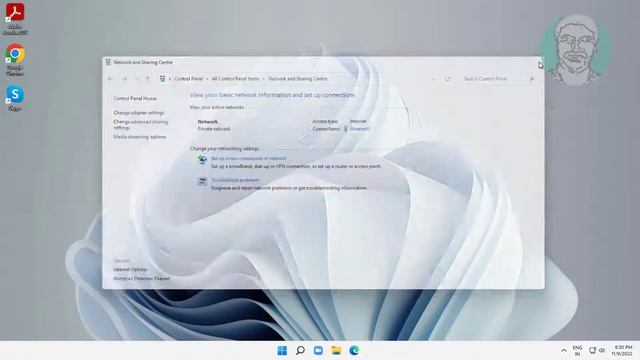Click 'View your active networks' text
Viewport: 640px width, 360px height.
click(217, 107)
